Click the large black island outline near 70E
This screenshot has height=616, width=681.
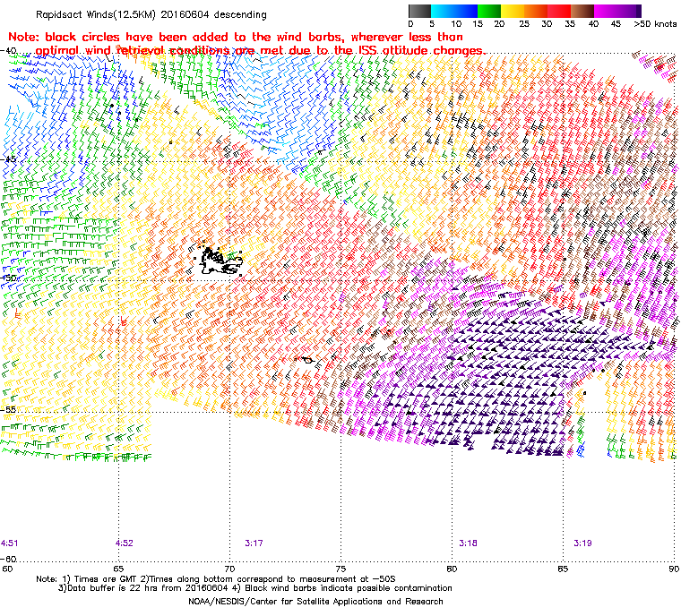tap(221, 261)
